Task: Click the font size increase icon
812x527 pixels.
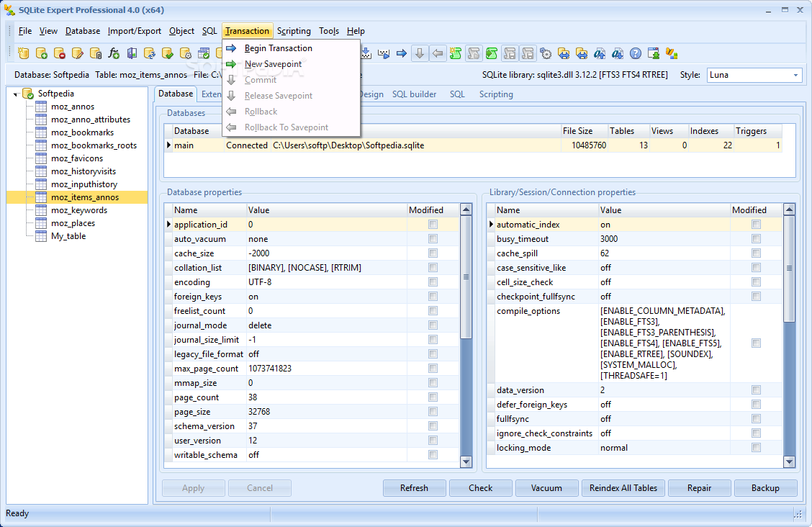Action: (600, 53)
